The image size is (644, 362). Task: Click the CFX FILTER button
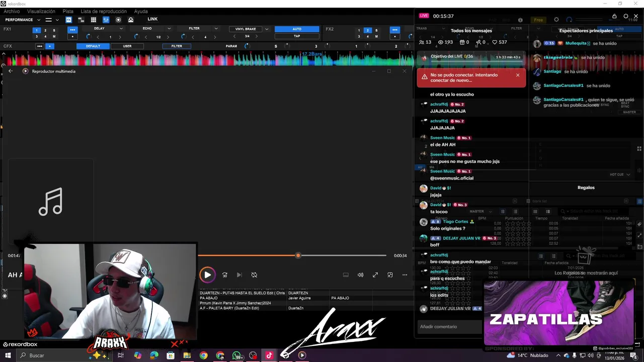coord(177,46)
